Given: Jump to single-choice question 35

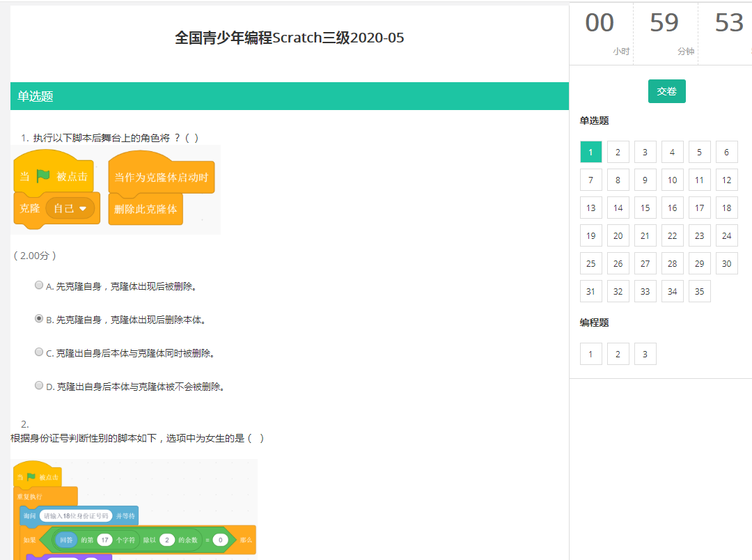Looking at the screenshot, I should pyautogui.click(x=699, y=291).
